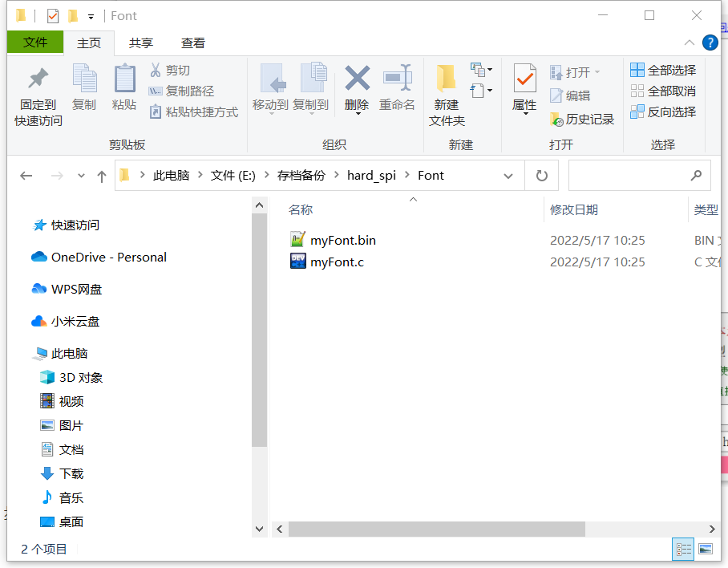Select the 粘贴 (Paste) icon in the ribbon
728x568 pixels.
(x=124, y=88)
